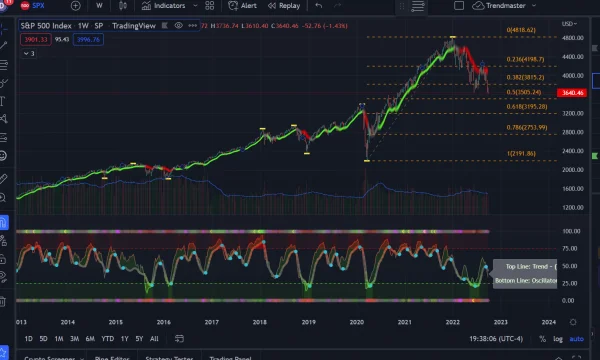Click the flag icon in the chart legend
Image resolution: width=600 pixels, height=360 pixels.
(x=165, y=26)
